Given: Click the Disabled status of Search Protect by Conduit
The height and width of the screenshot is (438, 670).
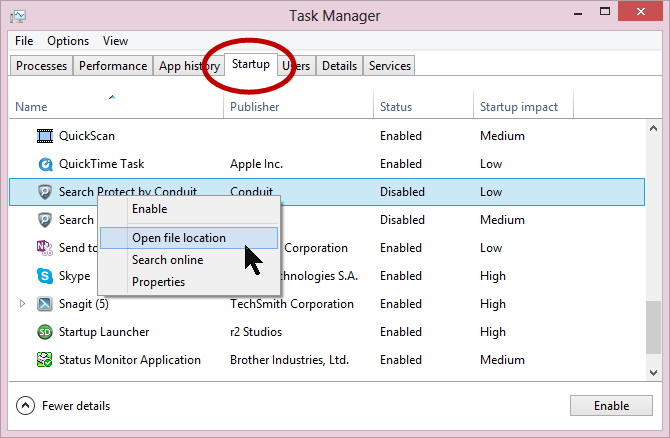Looking at the screenshot, I should (402, 192).
